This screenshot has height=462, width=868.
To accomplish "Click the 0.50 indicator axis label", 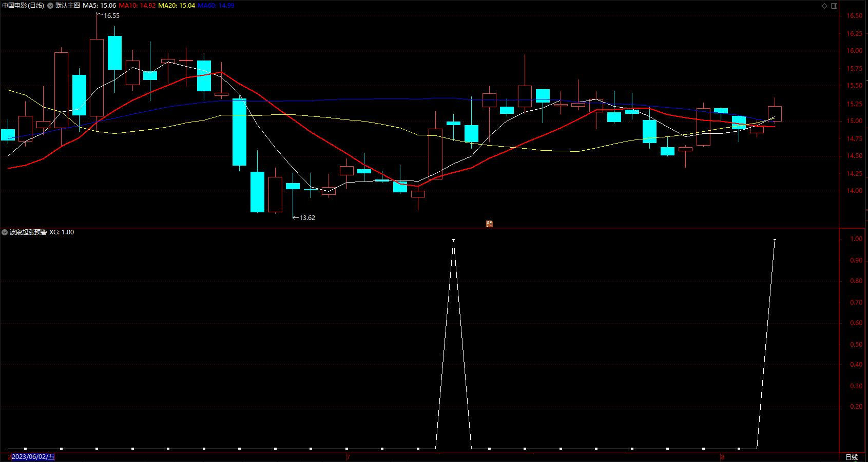I will (x=856, y=345).
